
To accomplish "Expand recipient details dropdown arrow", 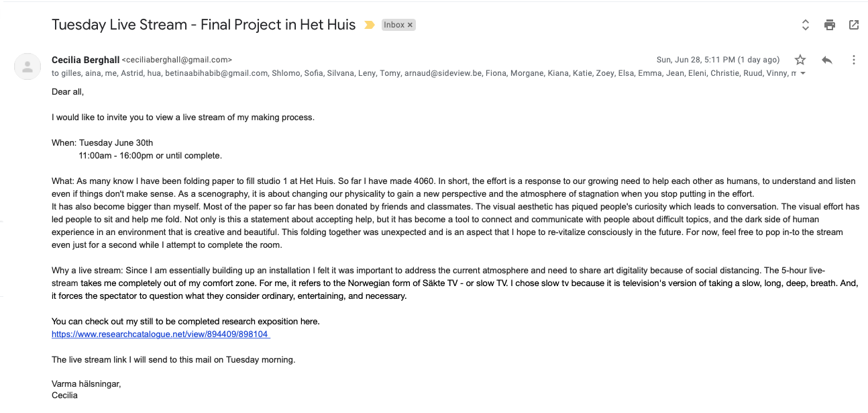I will click(803, 73).
